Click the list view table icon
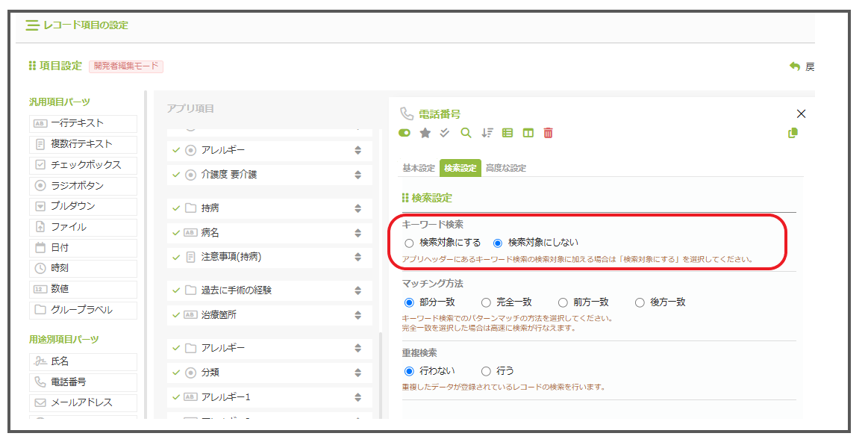This screenshot has width=868, height=445. pyautogui.click(x=508, y=133)
